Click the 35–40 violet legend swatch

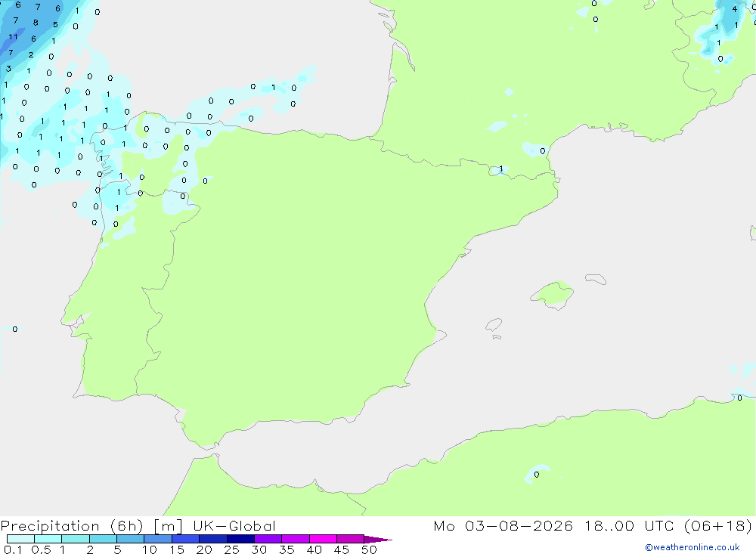295,539
